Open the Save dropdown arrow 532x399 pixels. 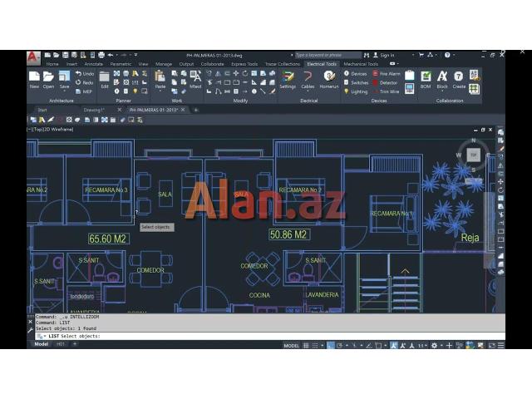point(64,91)
